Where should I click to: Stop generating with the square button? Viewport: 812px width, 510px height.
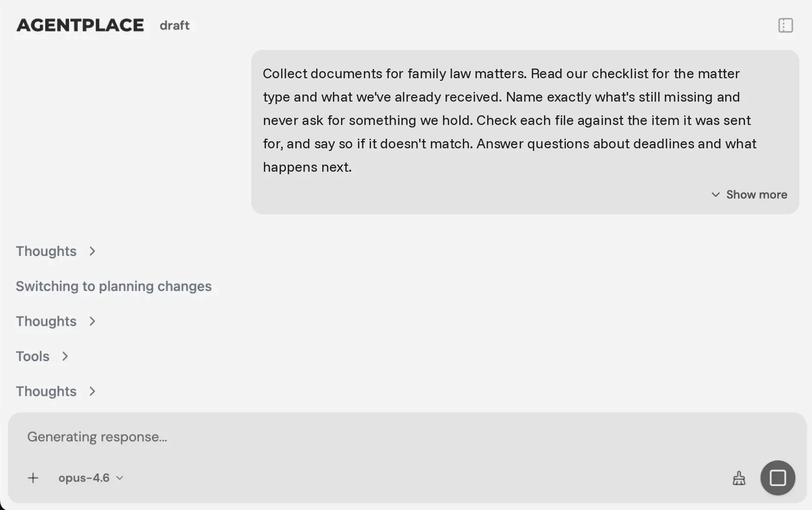coord(777,477)
